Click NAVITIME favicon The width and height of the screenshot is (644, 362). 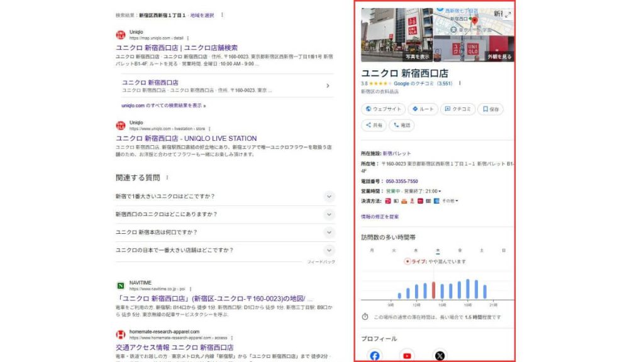tap(120, 286)
